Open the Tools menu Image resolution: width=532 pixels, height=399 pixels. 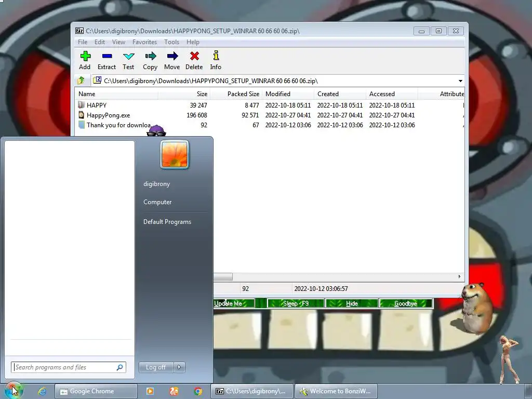[171, 42]
